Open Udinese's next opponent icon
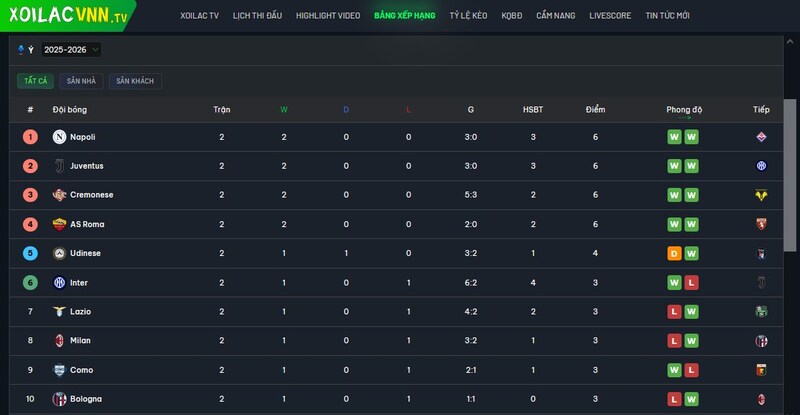Viewport: 800px width, 415px height. [761, 253]
